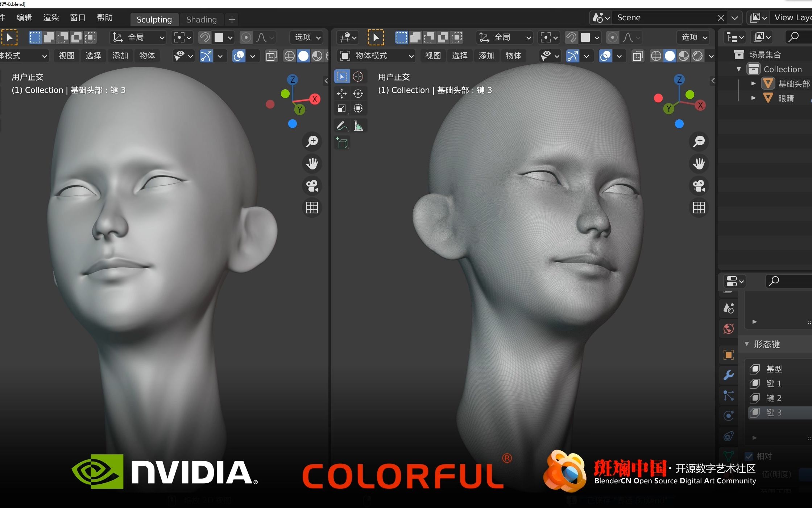Toggle gizmo display in right viewport

[573, 56]
